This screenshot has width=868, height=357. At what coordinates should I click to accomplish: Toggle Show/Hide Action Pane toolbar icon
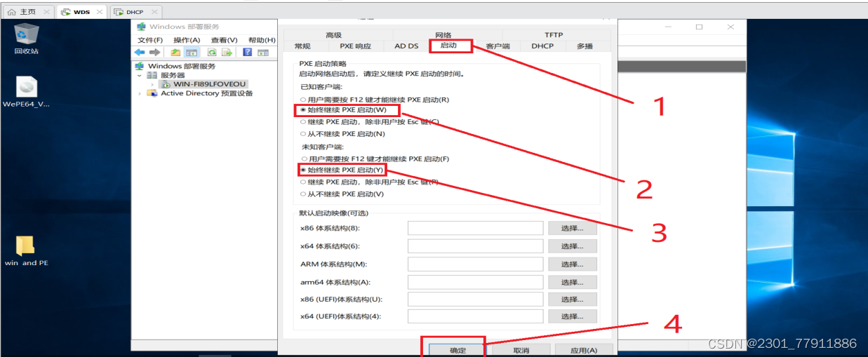(x=263, y=52)
